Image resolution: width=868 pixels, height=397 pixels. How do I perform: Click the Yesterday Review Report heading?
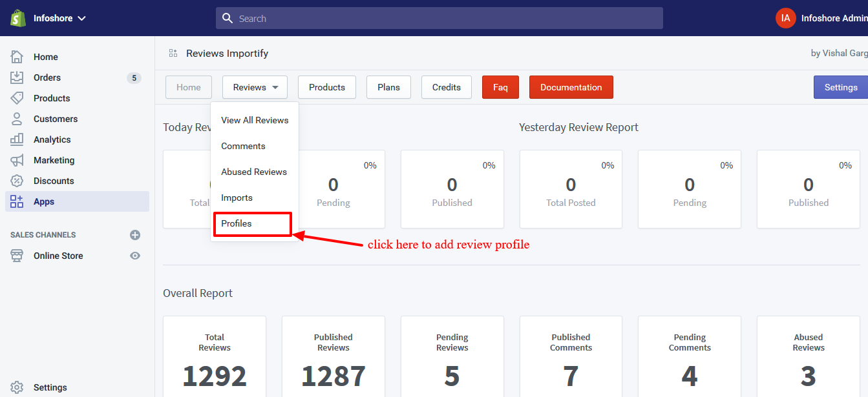point(578,127)
